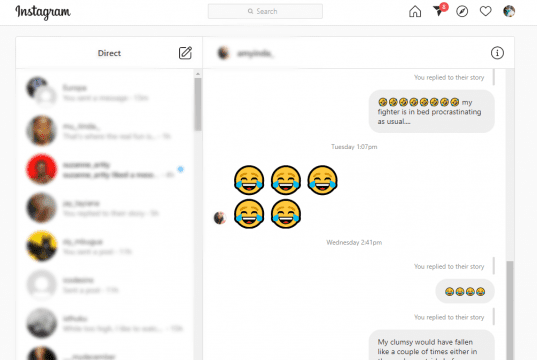The height and width of the screenshot is (360, 537).
Task: Click the four crying emojis reply bubble
Action: click(465, 291)
